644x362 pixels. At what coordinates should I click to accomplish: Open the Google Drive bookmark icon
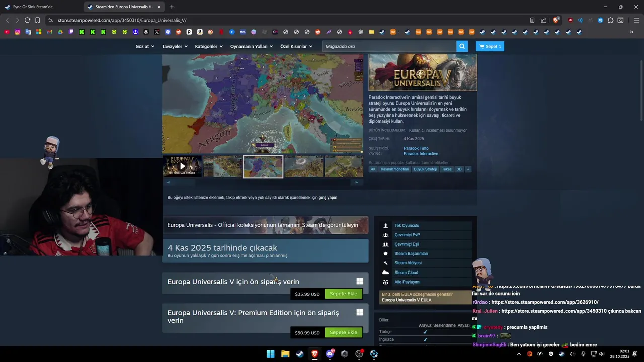tap(60, 32)
